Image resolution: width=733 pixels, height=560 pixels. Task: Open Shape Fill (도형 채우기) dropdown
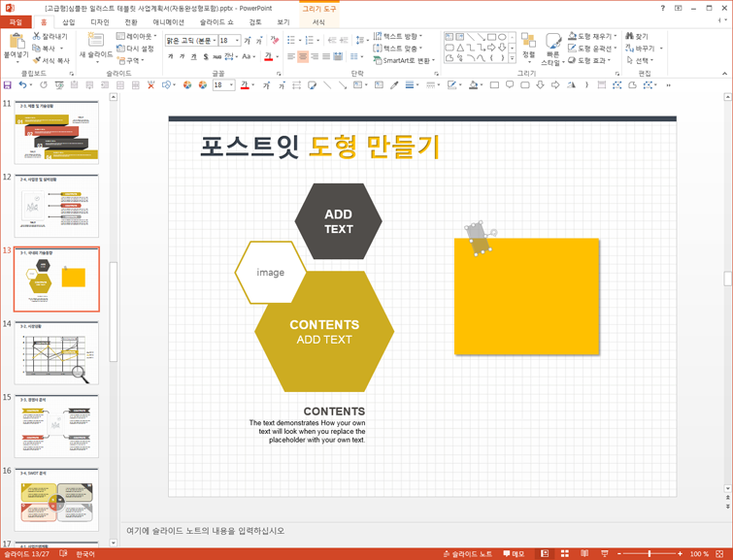pyautogui.click(x=593, y=36)
